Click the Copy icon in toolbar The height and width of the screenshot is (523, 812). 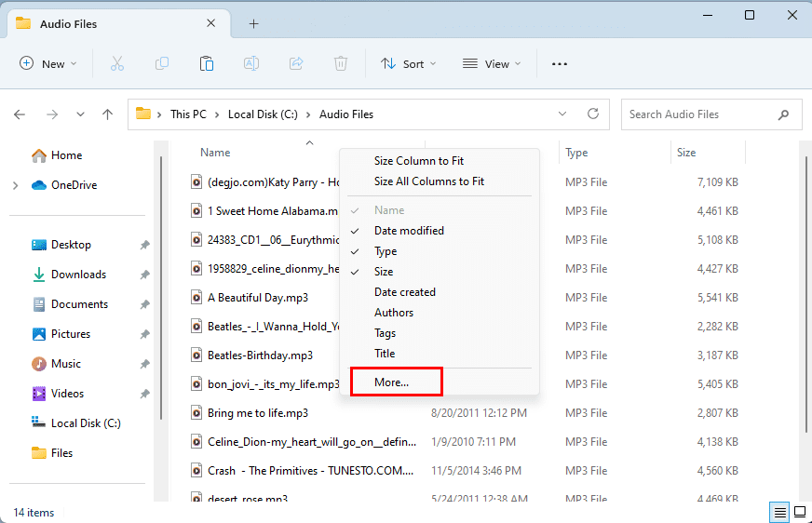[x=162, y=63]
